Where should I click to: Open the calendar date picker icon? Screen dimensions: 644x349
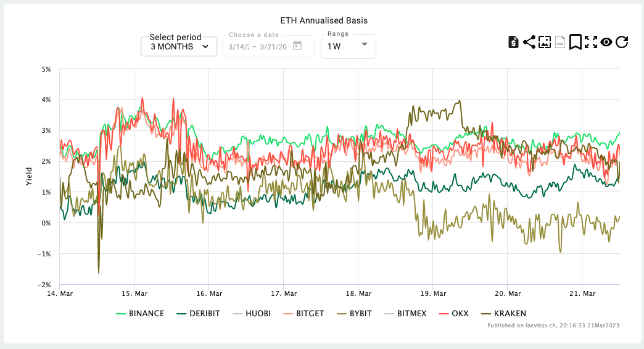297,46
